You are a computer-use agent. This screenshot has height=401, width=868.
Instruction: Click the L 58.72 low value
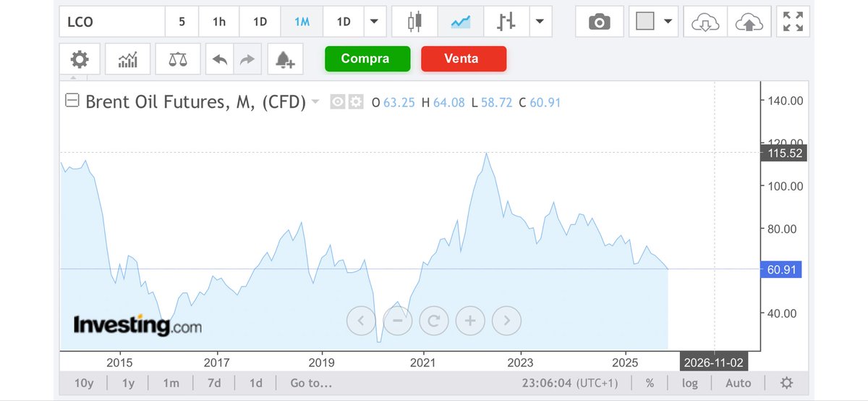coord(491,103)
